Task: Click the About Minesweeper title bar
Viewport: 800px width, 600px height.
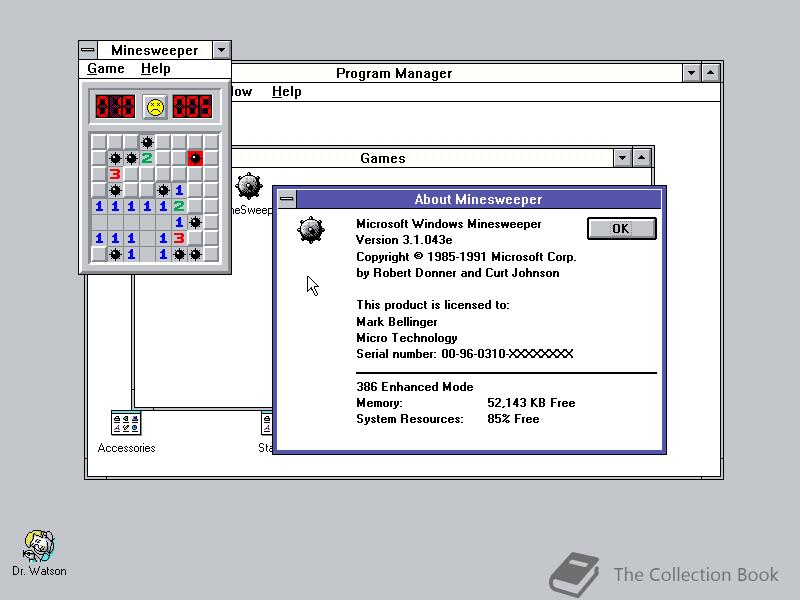Action: tap(478, 199)
